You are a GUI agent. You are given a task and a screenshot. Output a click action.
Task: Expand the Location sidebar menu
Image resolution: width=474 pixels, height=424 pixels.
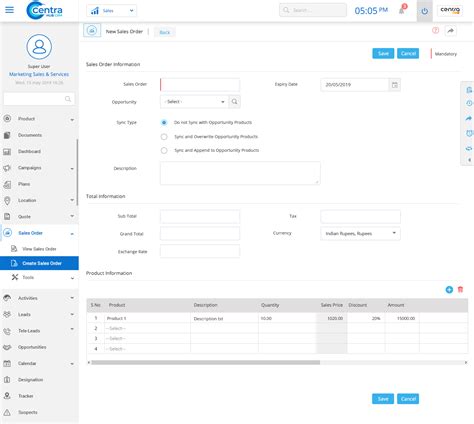pyautogui.click(x=72, y=200)
